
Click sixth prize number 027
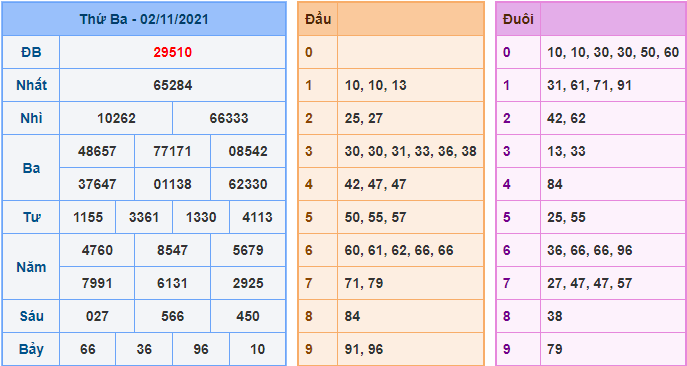click(x=97, y=316)
